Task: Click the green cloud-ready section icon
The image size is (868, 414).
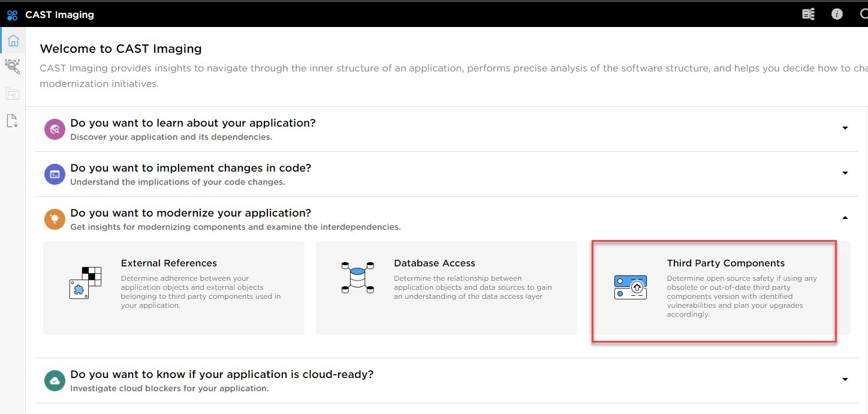Action: pos(55,380)
